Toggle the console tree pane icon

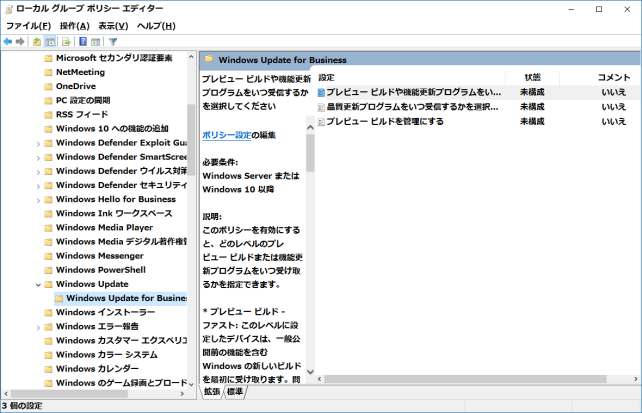coord(50,42)
